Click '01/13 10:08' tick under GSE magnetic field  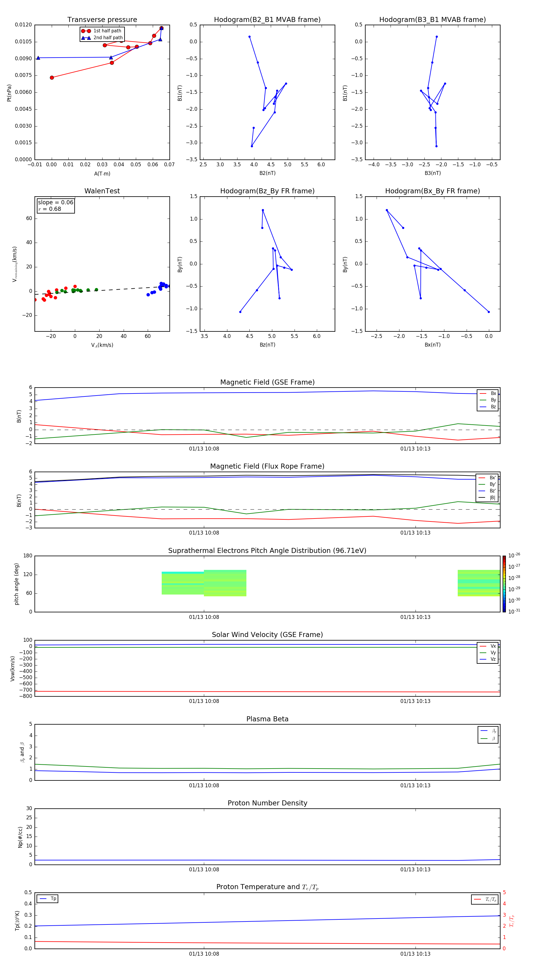pos(204,449)
